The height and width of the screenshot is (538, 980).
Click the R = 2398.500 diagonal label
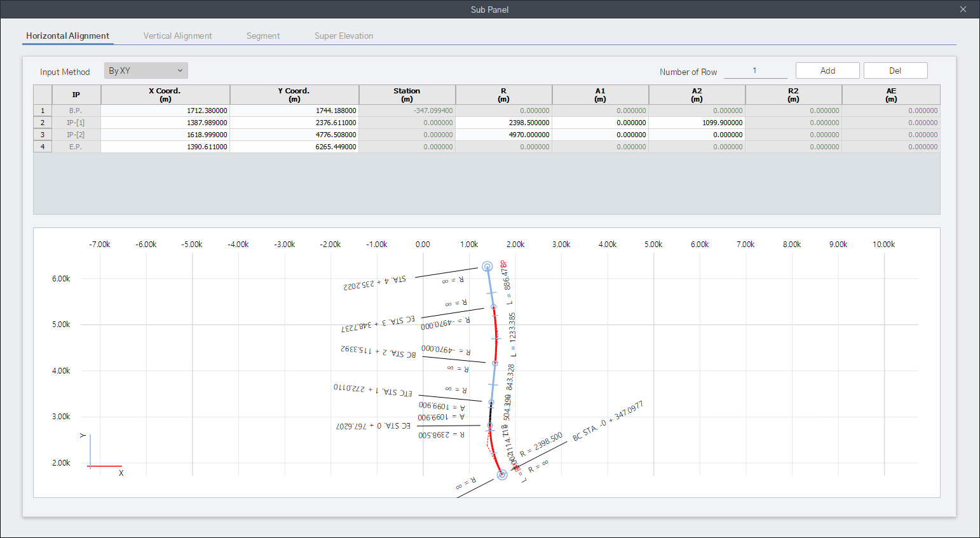tap(541, 445)
